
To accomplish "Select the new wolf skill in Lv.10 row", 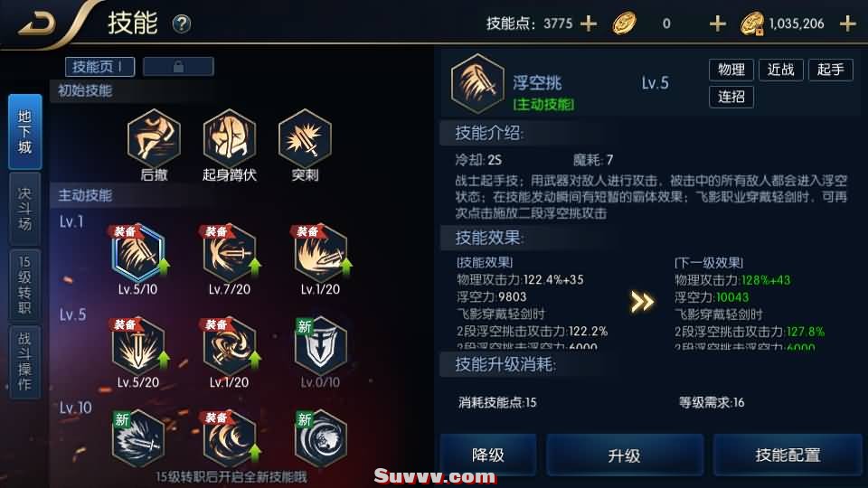I will coord(320,439).
